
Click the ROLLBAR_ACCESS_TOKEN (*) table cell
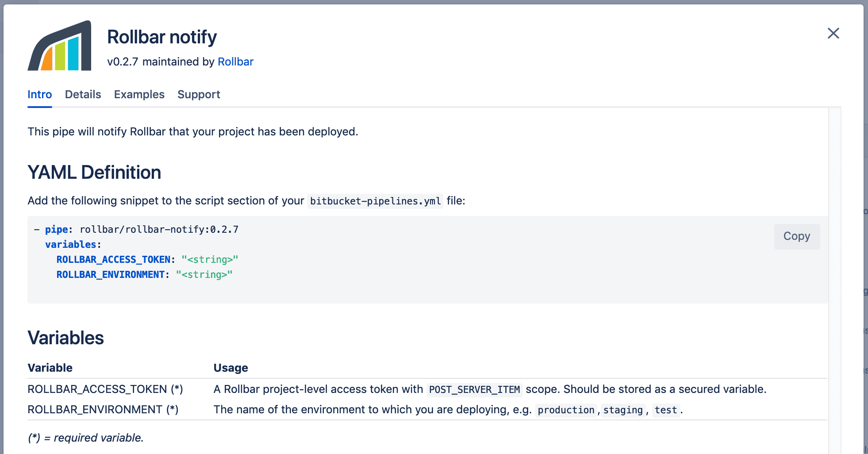click(105, 389)
